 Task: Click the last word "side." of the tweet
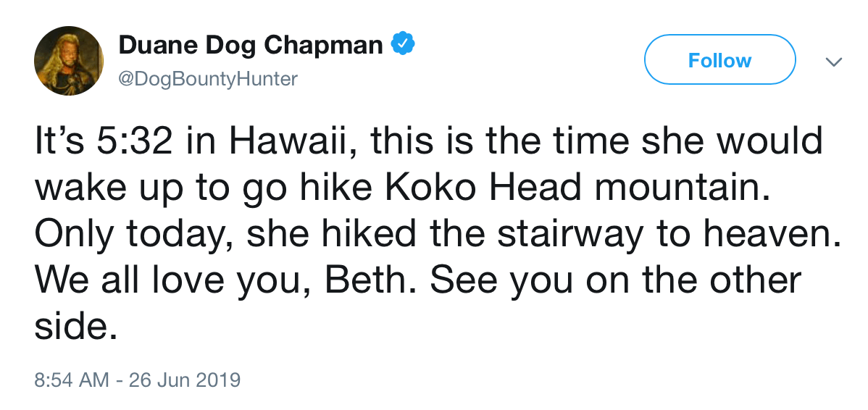pos(75,327)
